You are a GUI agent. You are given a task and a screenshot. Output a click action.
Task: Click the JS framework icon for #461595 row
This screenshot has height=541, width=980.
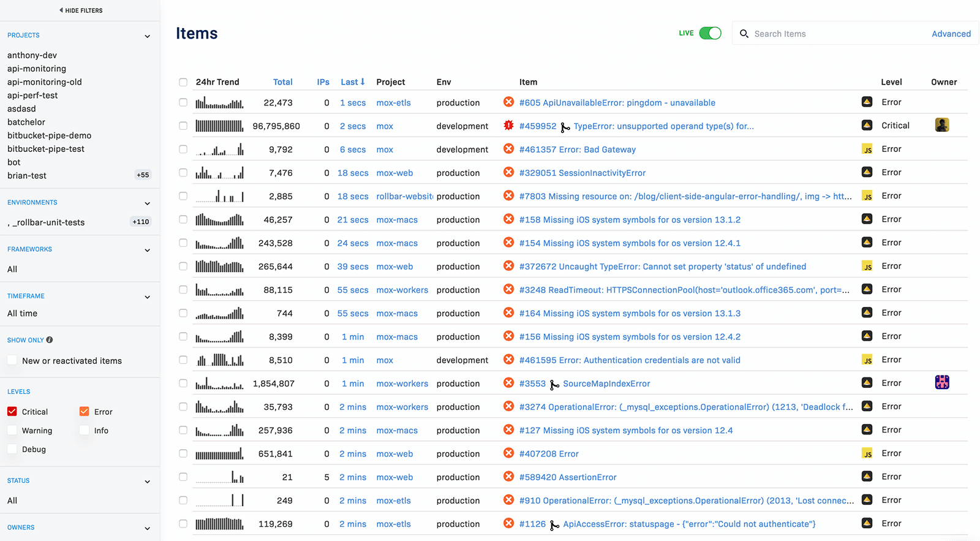(x=867, y=360)
